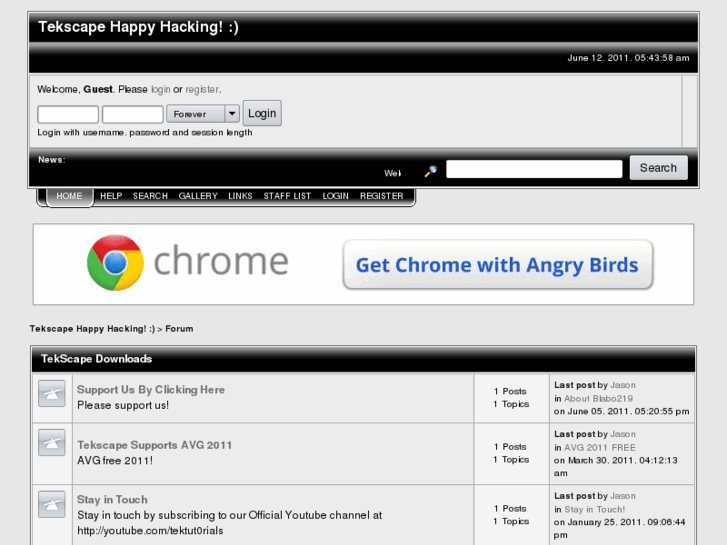Screen dimensions: 727x545
Task: Click board icon for Tekscape Supports AVG 2011
Action: (x=51, y=442)
